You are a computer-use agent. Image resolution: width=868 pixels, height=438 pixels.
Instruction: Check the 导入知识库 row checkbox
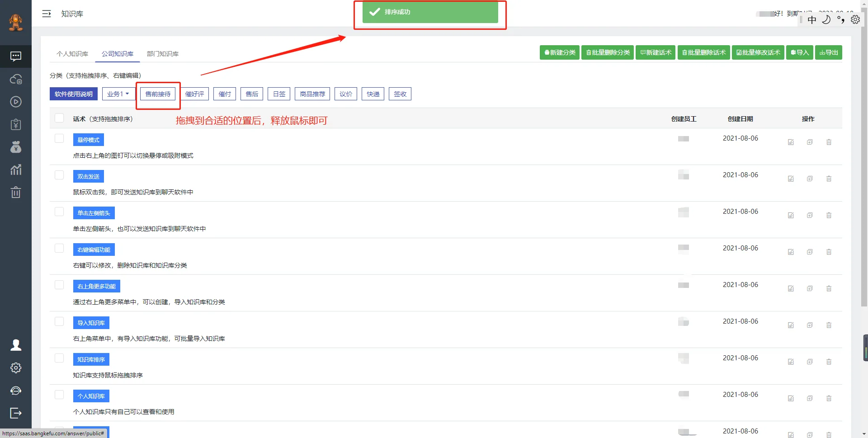point(59,321)
